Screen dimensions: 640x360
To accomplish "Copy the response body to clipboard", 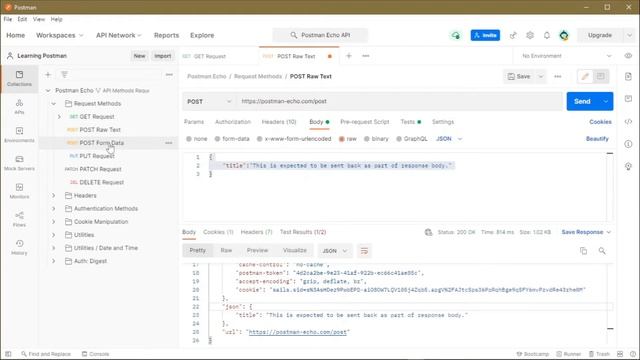I will tap(583, 251).
